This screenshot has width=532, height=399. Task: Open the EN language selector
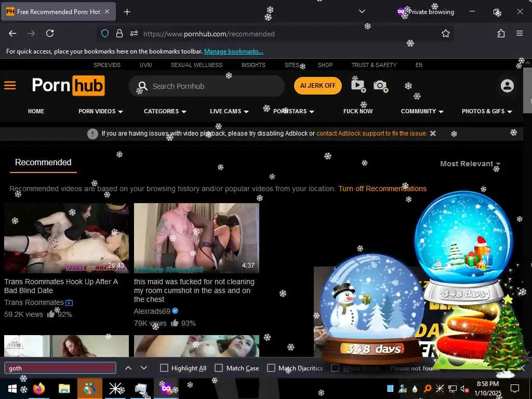click(419, 65)
